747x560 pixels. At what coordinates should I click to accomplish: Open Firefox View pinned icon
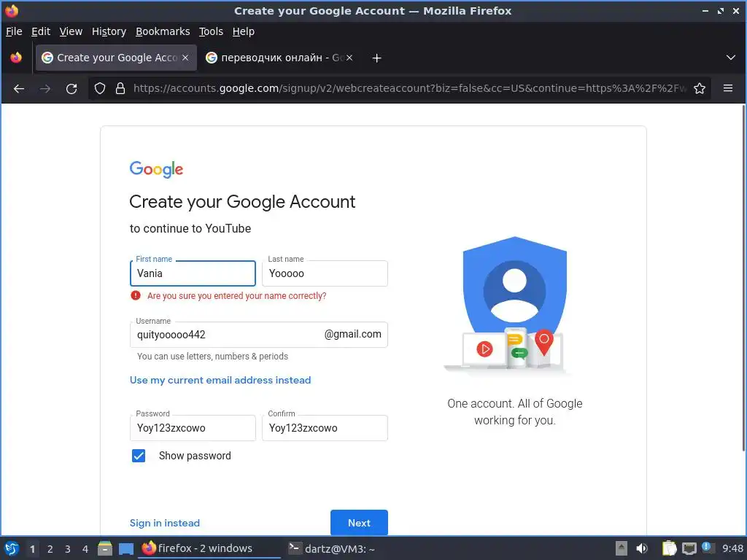16,58
